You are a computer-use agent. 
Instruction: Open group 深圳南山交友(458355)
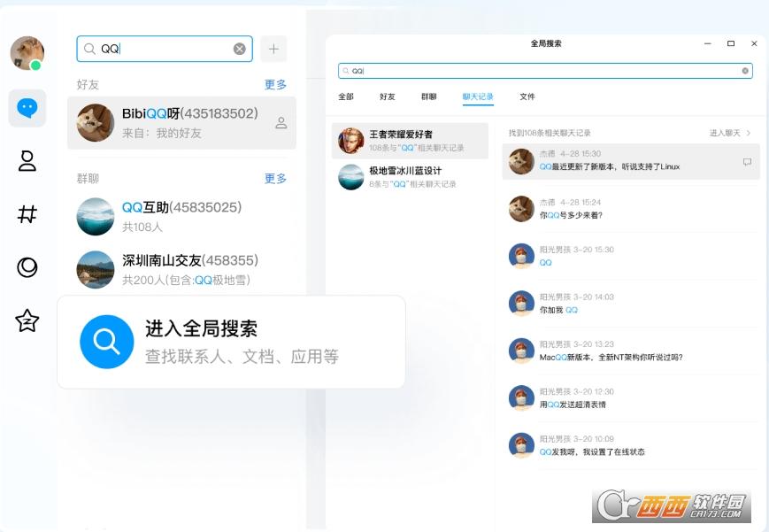(182, 269)
